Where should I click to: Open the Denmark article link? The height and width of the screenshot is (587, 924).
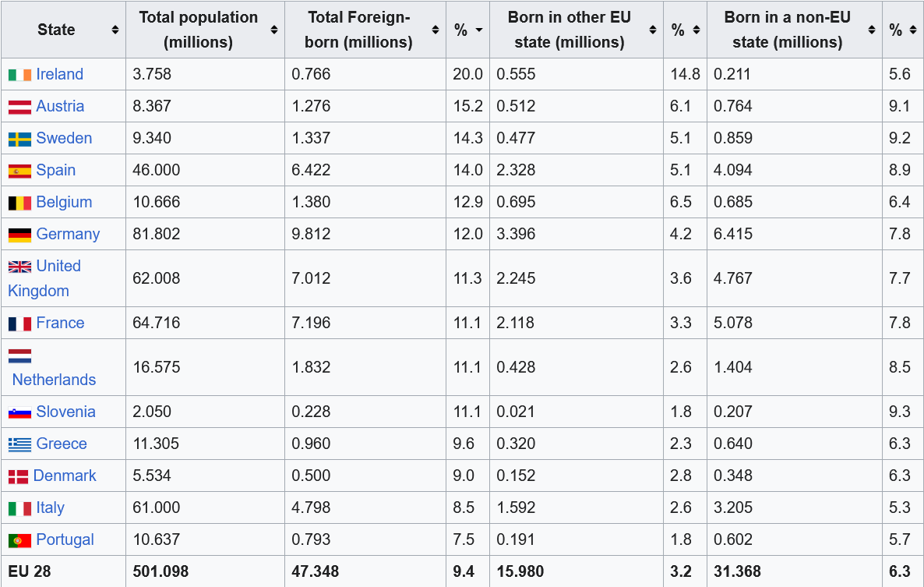[65, 476]
